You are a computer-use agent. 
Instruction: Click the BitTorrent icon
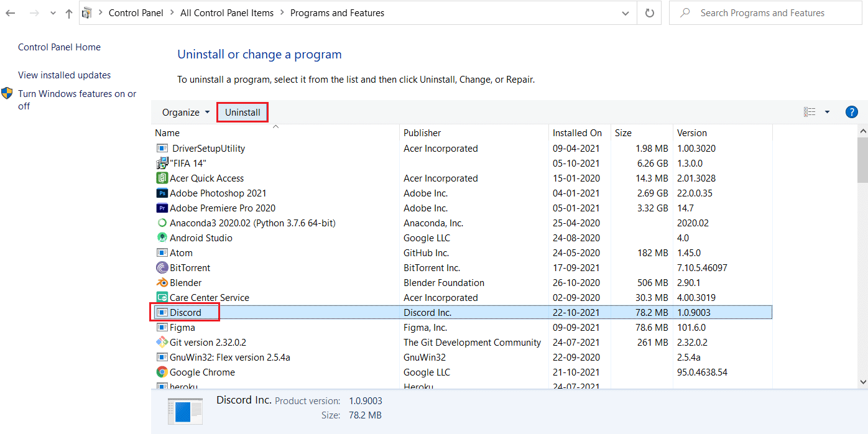162,267
